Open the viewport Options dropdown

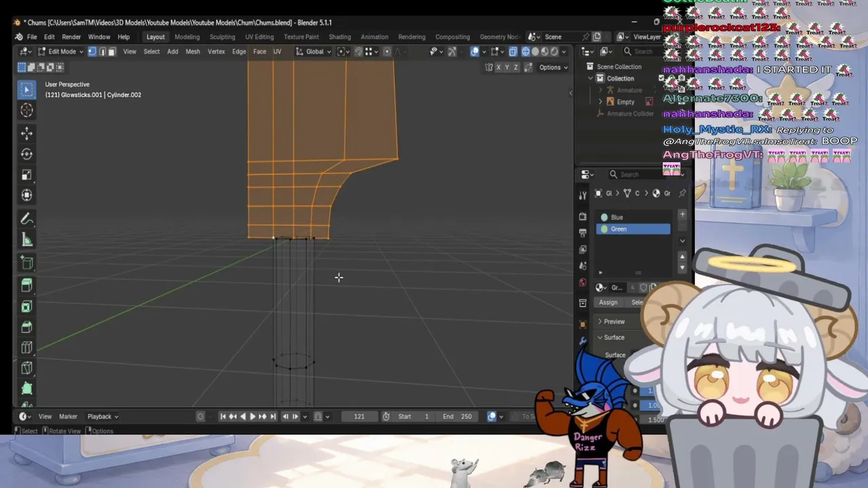point(553,67)
